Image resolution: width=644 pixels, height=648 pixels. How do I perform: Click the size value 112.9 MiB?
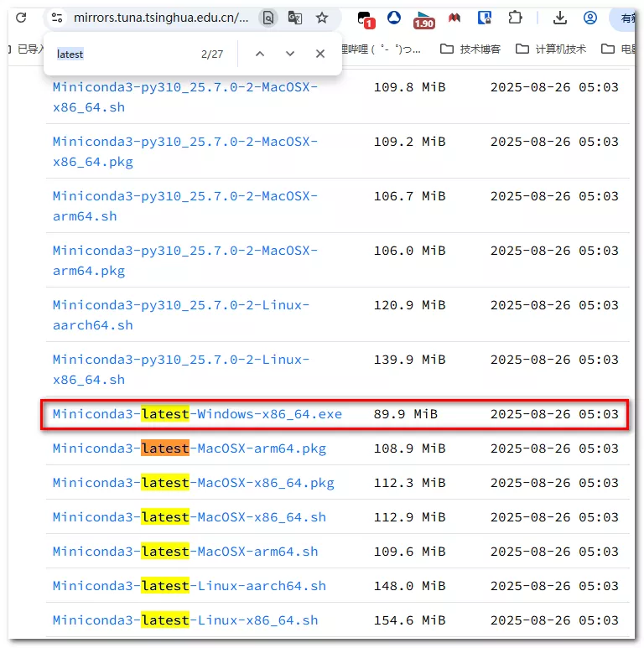[410, 517]
